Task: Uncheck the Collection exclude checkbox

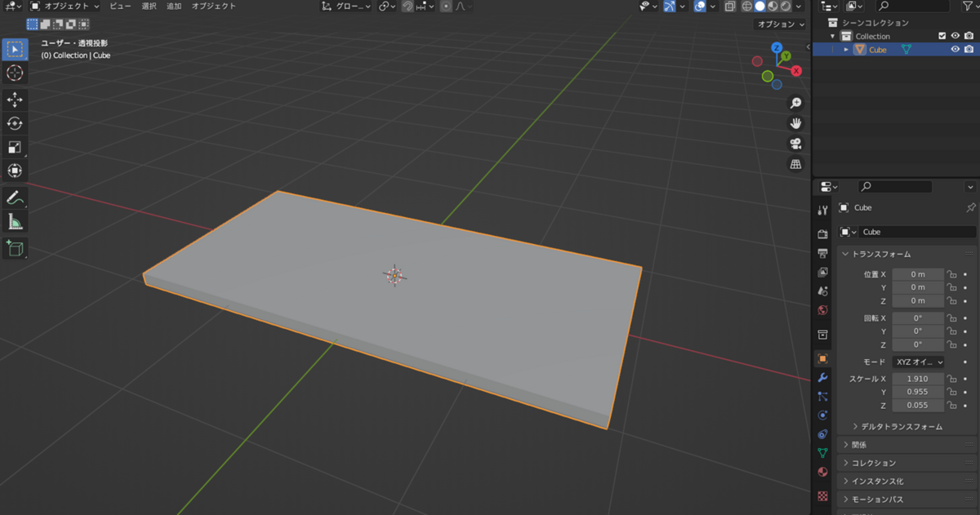Action: (x=942, y=36)
